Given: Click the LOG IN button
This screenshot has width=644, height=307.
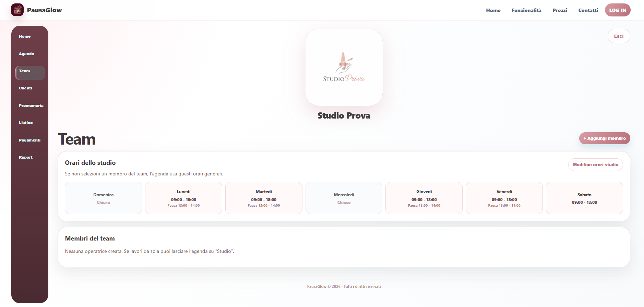Looking at the screenshot, I should (x=618, y=10).
